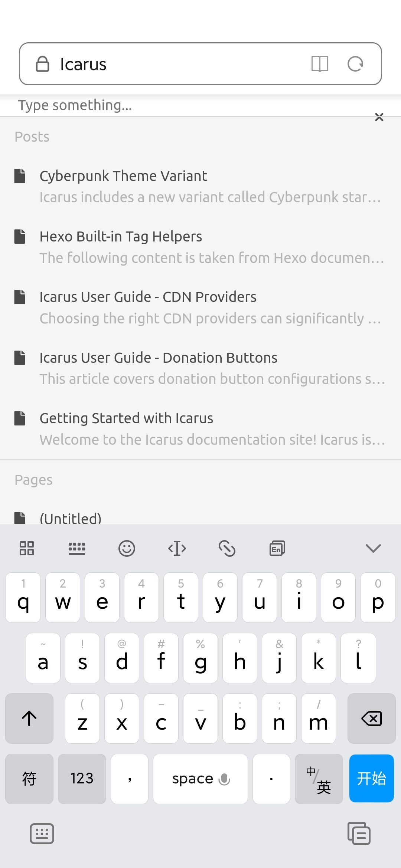View site security via the lock icon
Viewport: 401px width, 868px height.
pyautogui.click(x=42, y=64)
